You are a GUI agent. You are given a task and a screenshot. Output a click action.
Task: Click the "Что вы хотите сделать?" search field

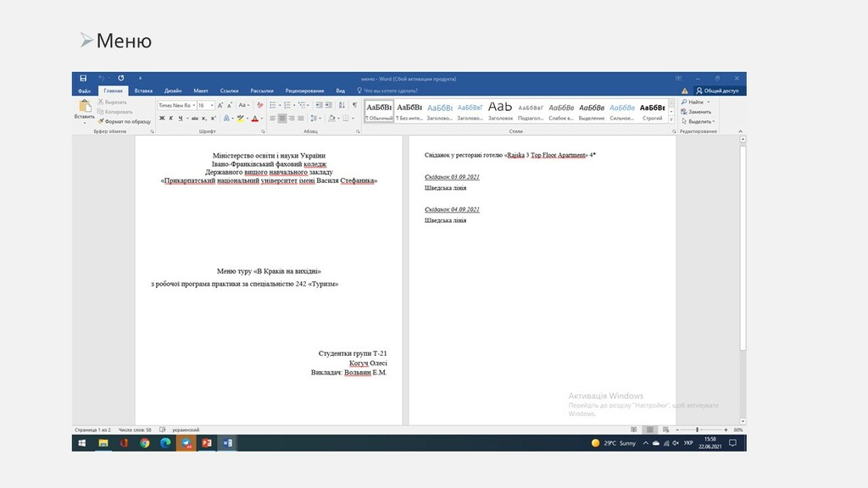pos(390,91)
